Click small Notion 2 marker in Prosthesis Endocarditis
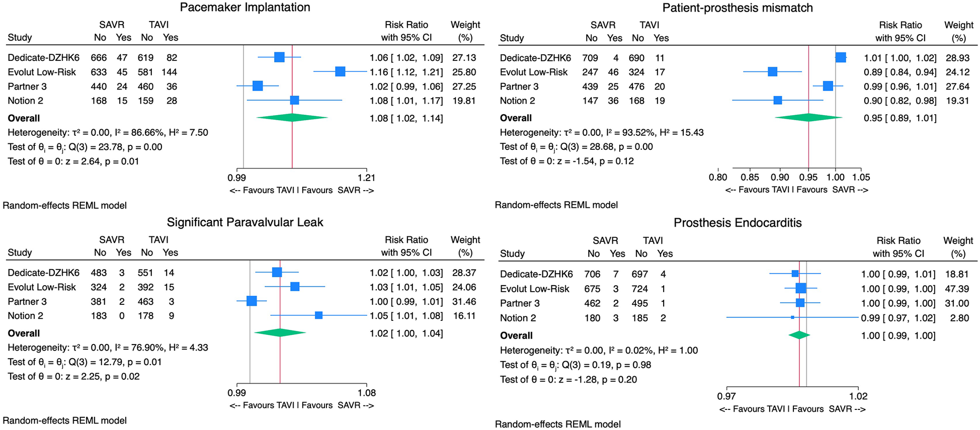 pos(792,317)
